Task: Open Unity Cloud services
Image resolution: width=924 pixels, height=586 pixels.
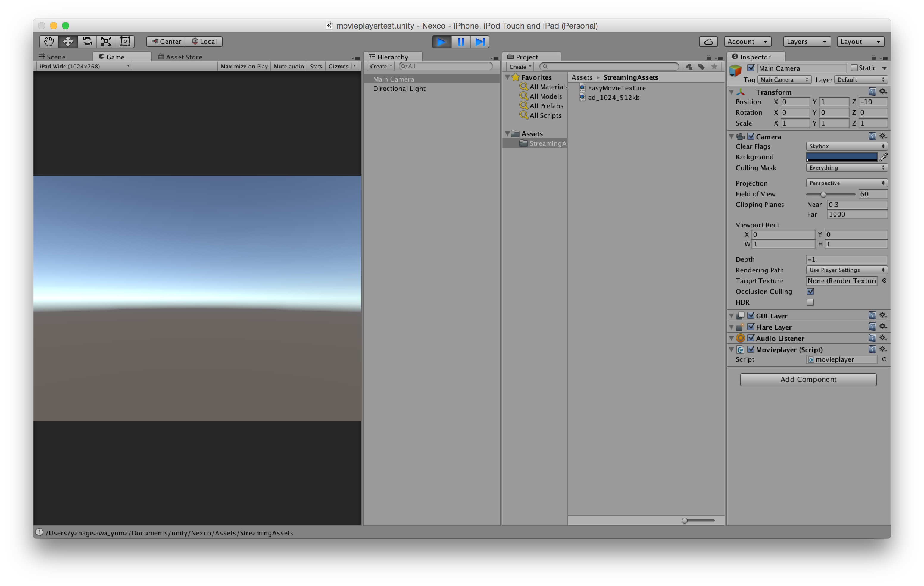Action: [x=708, y=41]
